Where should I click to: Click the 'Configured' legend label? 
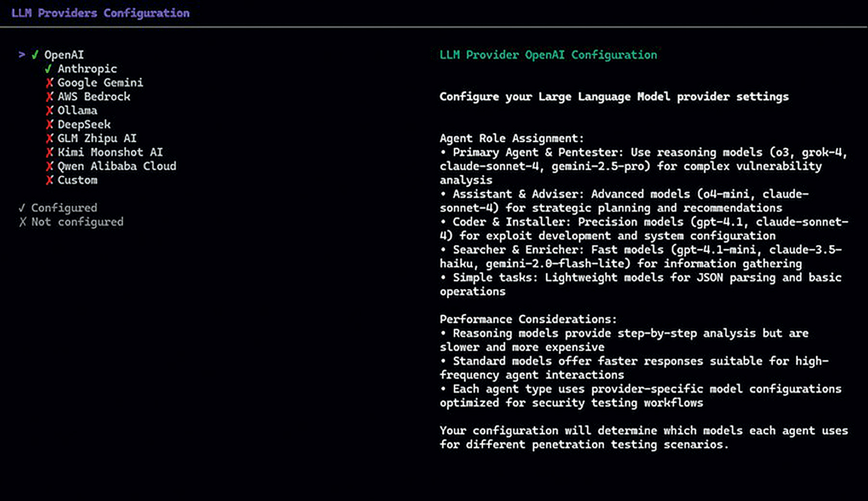coord(65,208)
